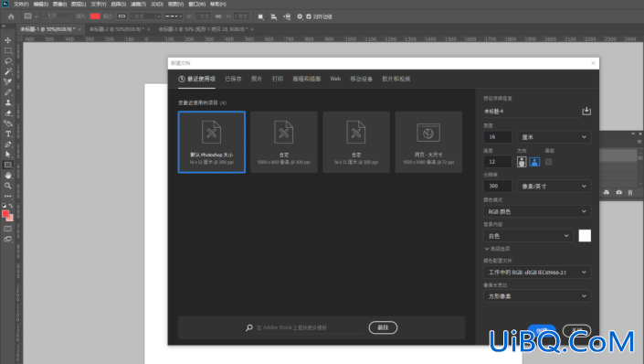
Task: Click the white background color swatch
Action: (x=585, y=236)
